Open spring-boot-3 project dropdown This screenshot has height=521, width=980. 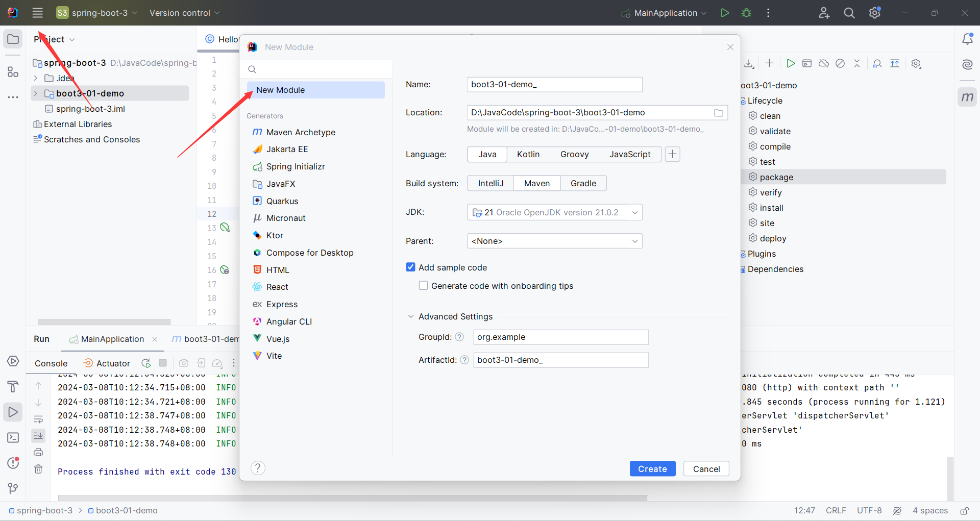pos(97,13)
